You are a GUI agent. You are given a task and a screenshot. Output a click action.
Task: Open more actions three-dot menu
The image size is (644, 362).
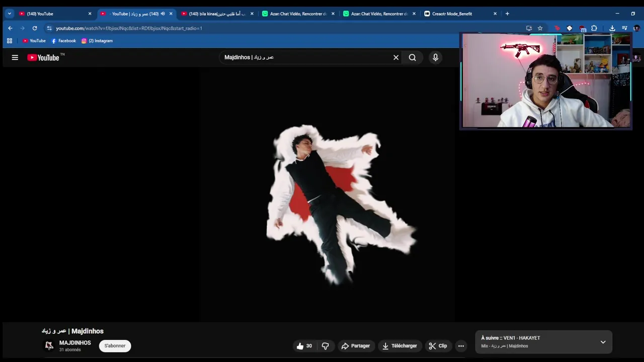click(x=461, y=346)
